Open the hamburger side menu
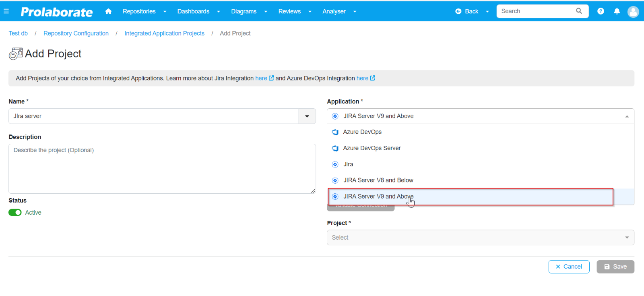The image size is (644, 296). tap(6, 11)
